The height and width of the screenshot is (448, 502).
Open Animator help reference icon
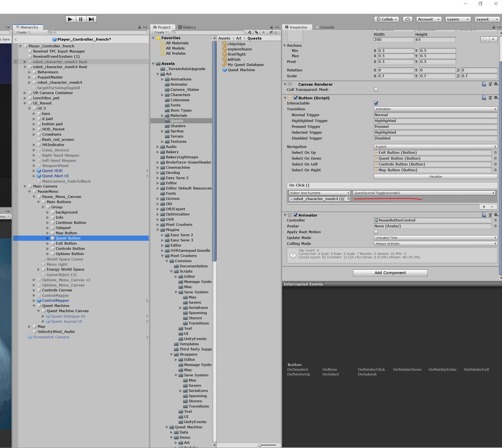coord(484,215)
